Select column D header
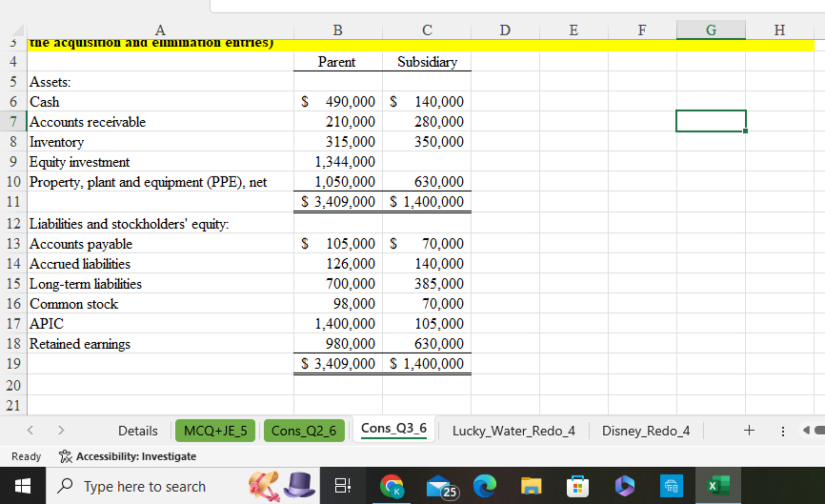The height and width of the screenshot is (504, 825). click(505, 30)
